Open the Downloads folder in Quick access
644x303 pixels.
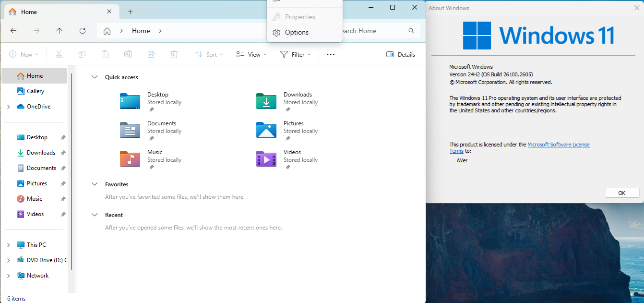click(287, 102)
